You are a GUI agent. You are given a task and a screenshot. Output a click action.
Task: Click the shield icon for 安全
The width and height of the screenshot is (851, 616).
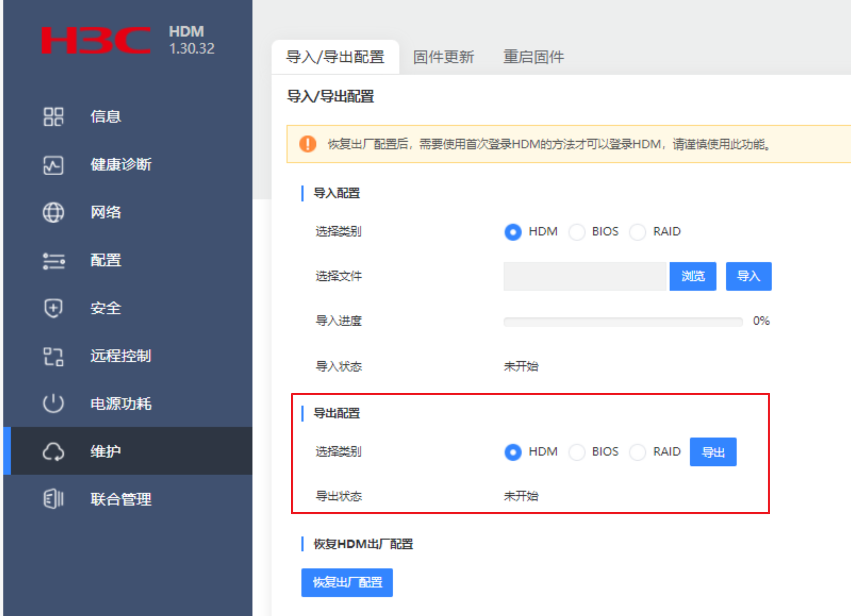(x=54, y=308)
